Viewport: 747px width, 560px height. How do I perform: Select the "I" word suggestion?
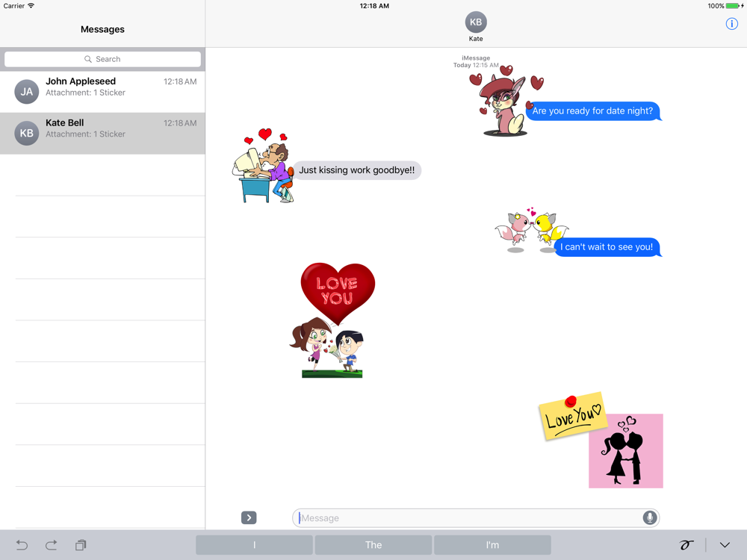255,545
